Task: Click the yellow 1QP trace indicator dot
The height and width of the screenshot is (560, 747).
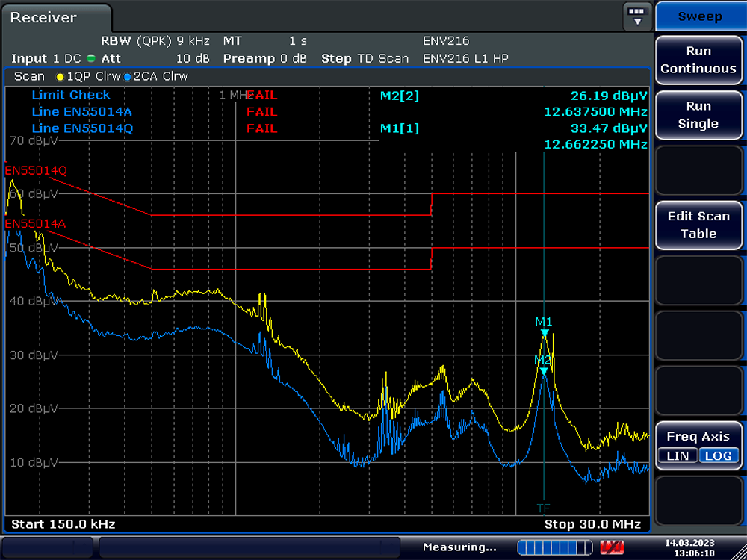Action: pos(61,77)
